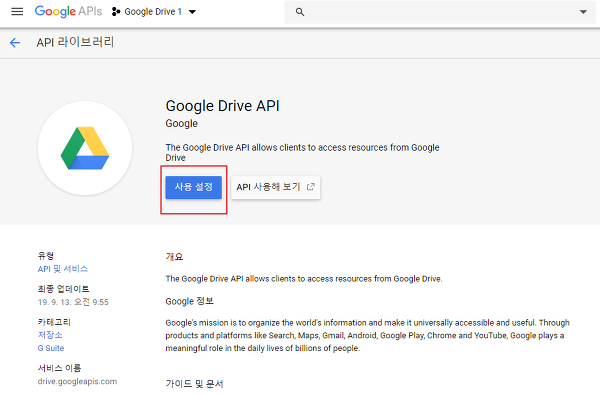Click the API 사용해 보기 button
Screen dimensions: 600x397
click(x=276, y=187)
